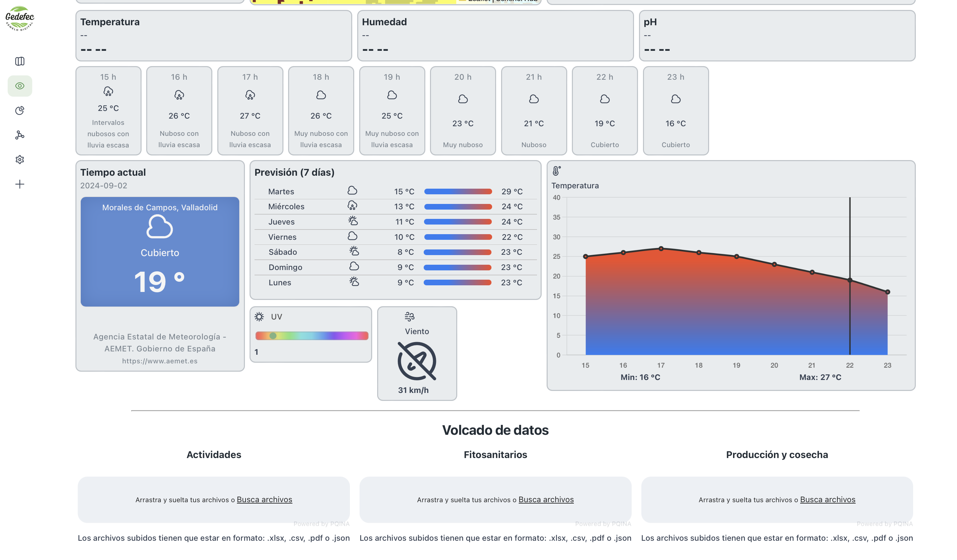Open the pie chart analytics icon
957x560 pixels.
tap(20, 111)
